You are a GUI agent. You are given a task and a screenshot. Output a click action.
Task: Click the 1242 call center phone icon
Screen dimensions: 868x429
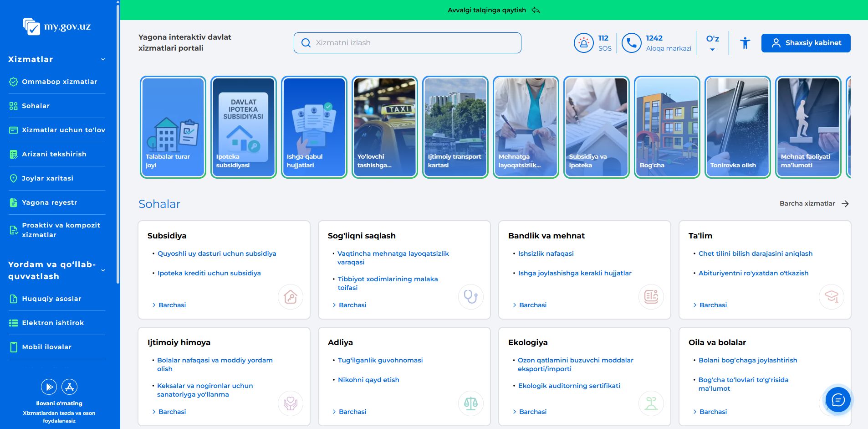click(x=631, y=43)
